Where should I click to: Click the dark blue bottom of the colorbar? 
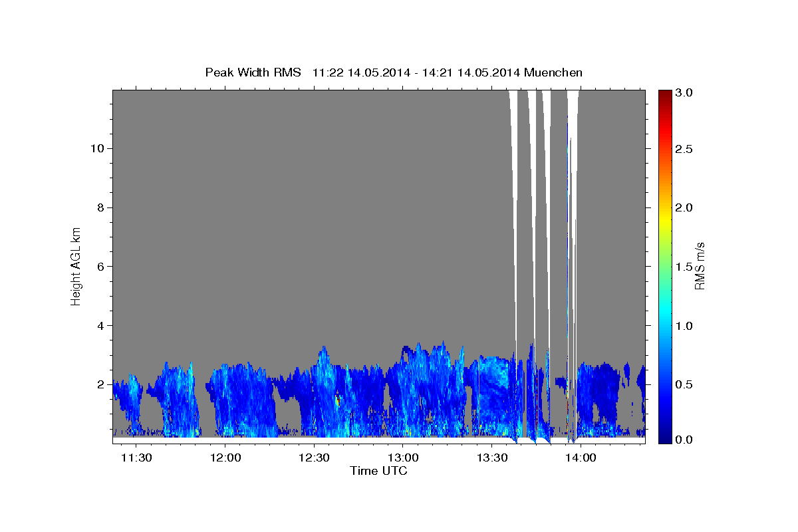(664, 438)
